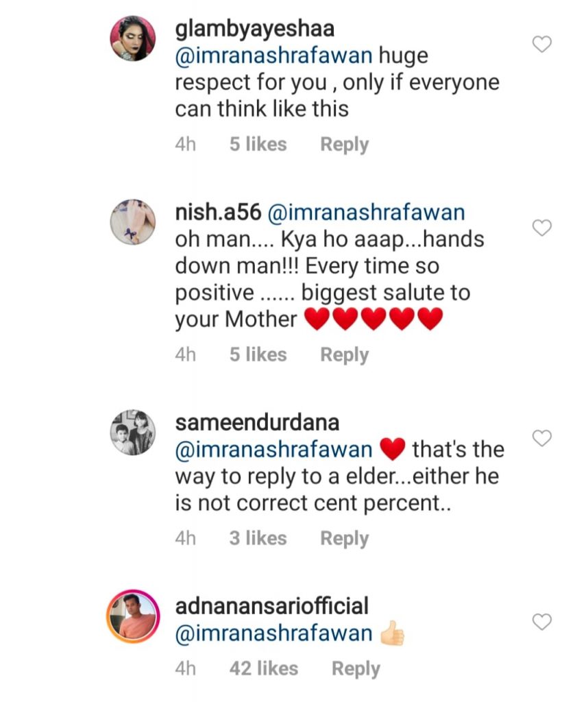588x702 pixels.
Task: Open the nish.a56 username link
Action: (219, 213)
